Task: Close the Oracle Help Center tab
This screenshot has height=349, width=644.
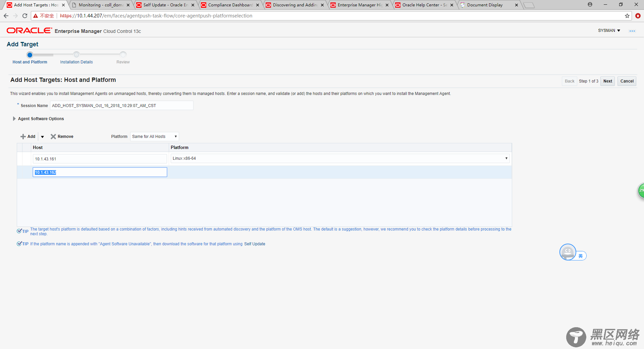Action: [x=452, y=5]
